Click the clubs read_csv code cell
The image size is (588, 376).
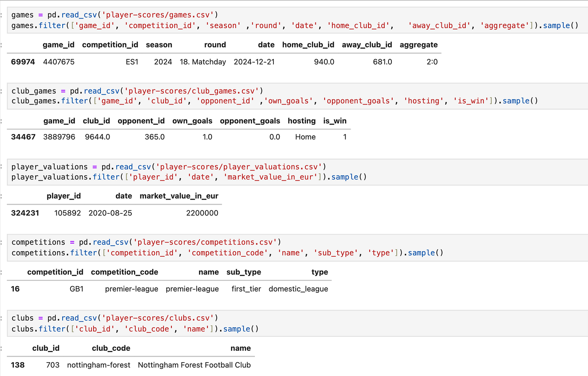pos(297,323)
